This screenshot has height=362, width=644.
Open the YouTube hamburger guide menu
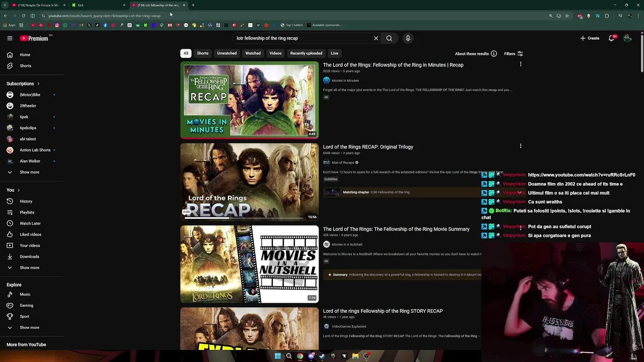[10, 38]
